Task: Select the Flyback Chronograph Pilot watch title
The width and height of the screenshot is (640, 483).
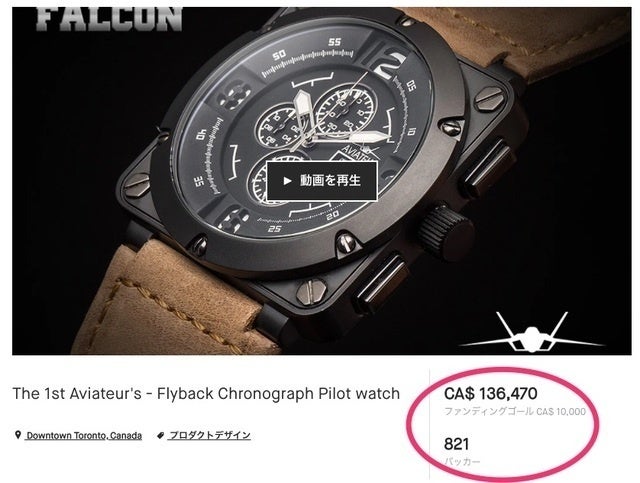Action: (x=206, y=394)
